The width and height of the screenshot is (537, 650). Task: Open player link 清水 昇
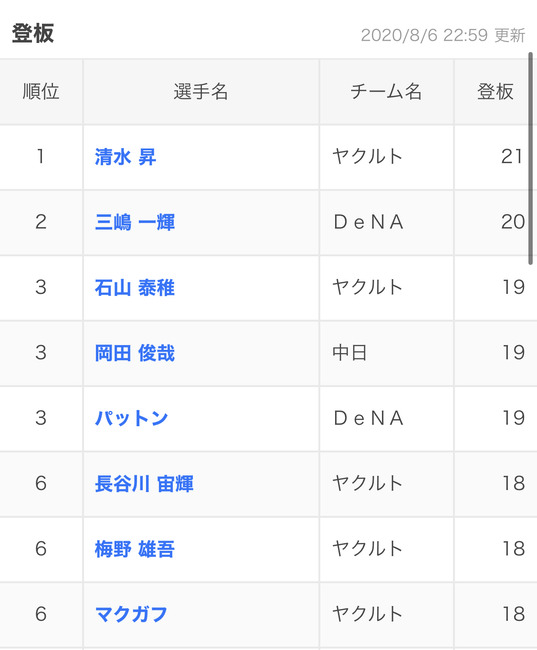126,157
